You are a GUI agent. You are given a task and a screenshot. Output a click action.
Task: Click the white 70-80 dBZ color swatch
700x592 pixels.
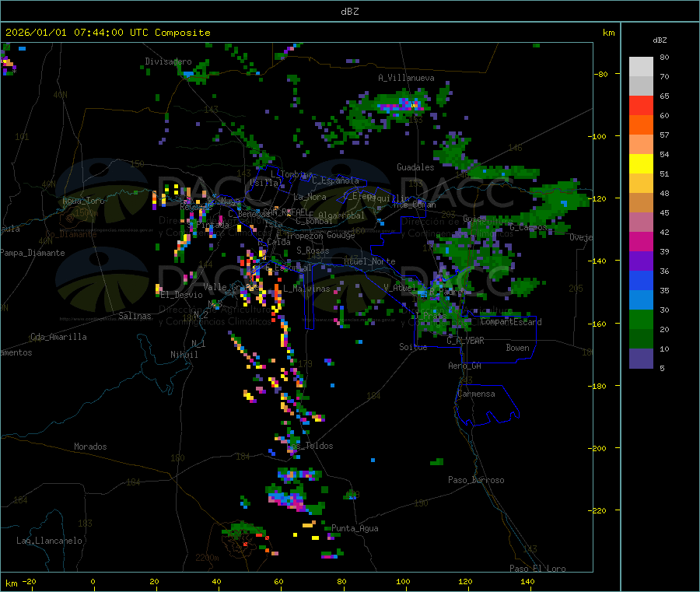[641, 67]
